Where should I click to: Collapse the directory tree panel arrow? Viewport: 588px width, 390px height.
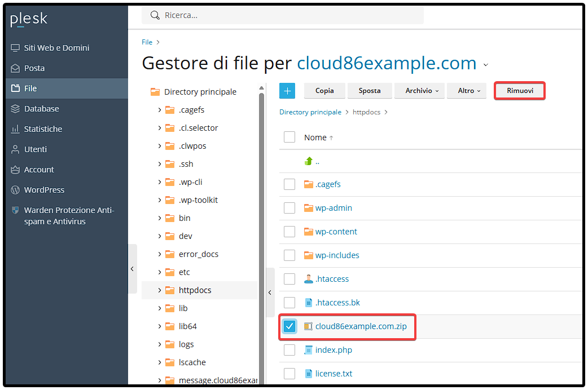click(x=270, y=292)
